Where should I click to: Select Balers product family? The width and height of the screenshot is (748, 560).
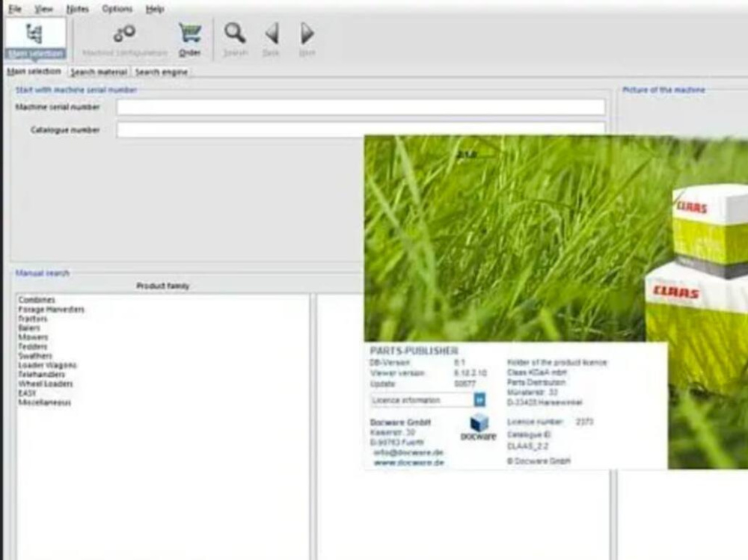pyautogui.click(x=29, y=327)
